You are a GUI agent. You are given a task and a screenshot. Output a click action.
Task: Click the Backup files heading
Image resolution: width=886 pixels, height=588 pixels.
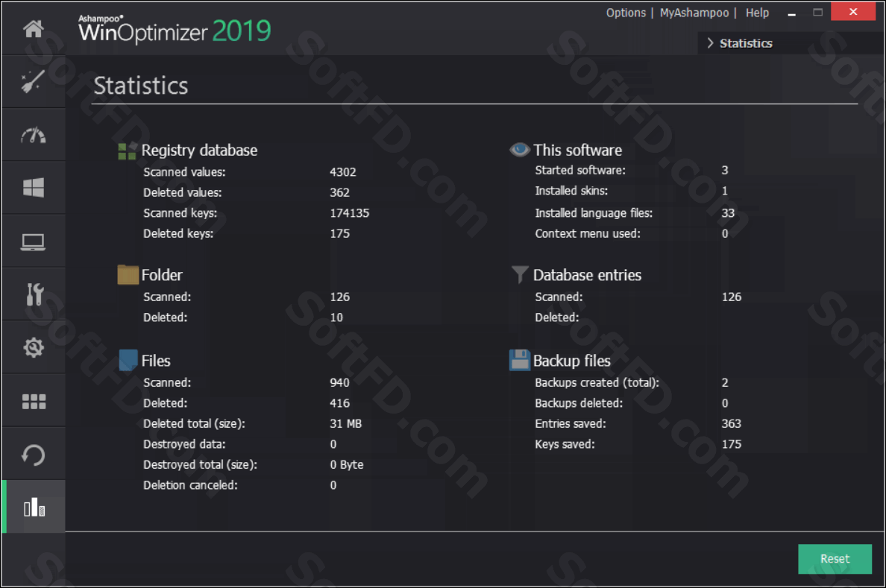coord(571,361)
